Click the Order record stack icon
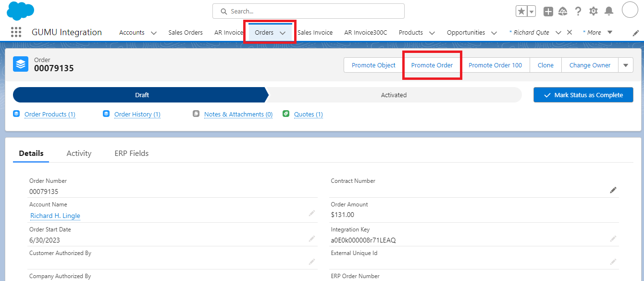Screen dimensions: 644x281 coord(21,64)
